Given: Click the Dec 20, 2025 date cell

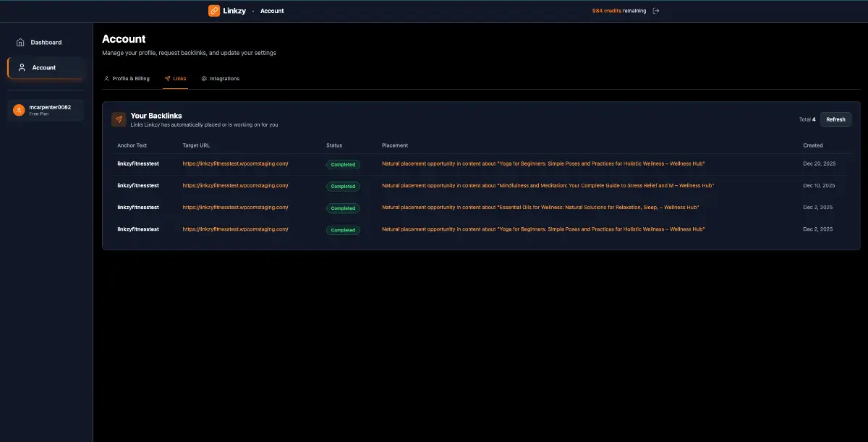Looking at the screenshot, I should [819, 163].
